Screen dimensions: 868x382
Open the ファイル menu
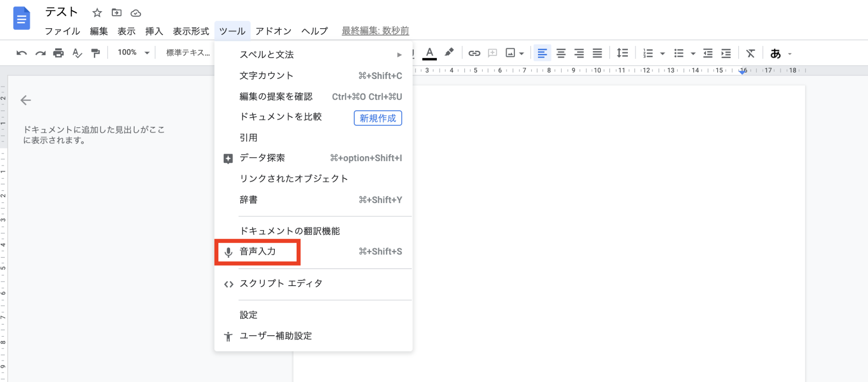63,31
